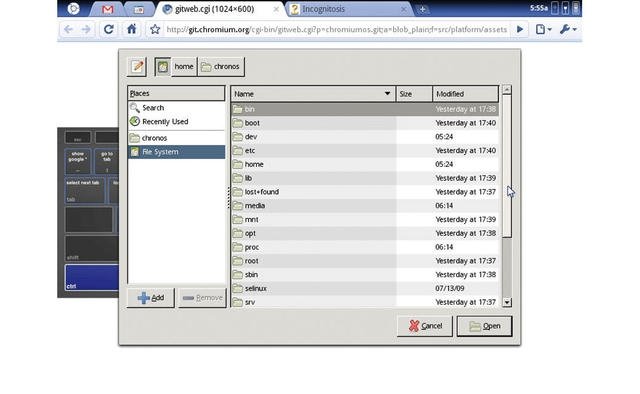This screenshot has width=640, height=394.
Task: Click the go arrow beside address bar
Action: coord(520,29)
